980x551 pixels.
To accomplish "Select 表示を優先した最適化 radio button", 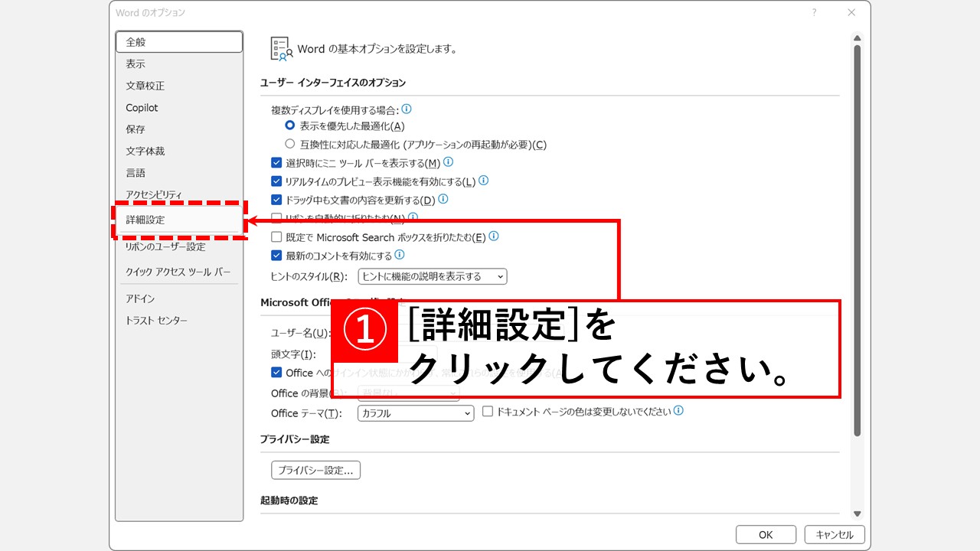I will pyautogui.click(x=290, y=126).
